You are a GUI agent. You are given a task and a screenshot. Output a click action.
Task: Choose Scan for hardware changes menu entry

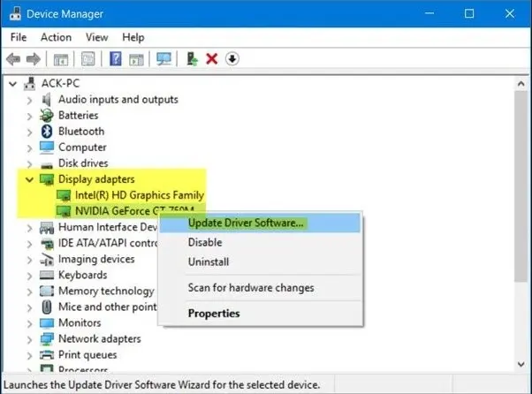click(x=260, y=288)
